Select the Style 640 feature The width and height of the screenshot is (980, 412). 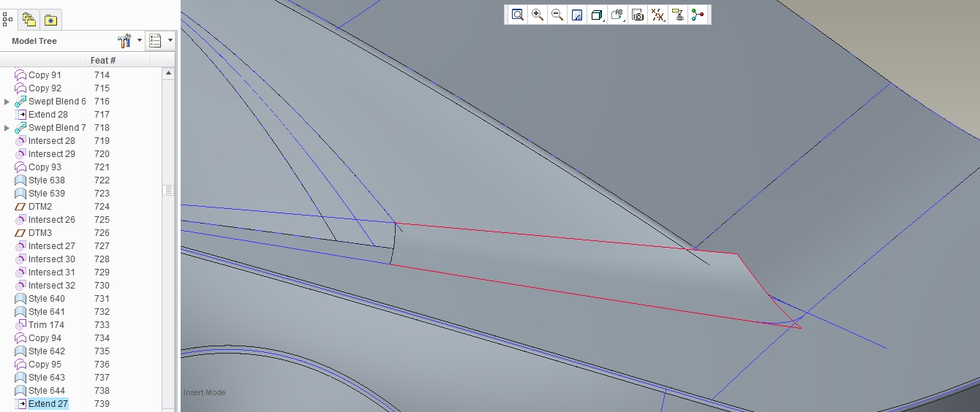click(x=46, y=299)
